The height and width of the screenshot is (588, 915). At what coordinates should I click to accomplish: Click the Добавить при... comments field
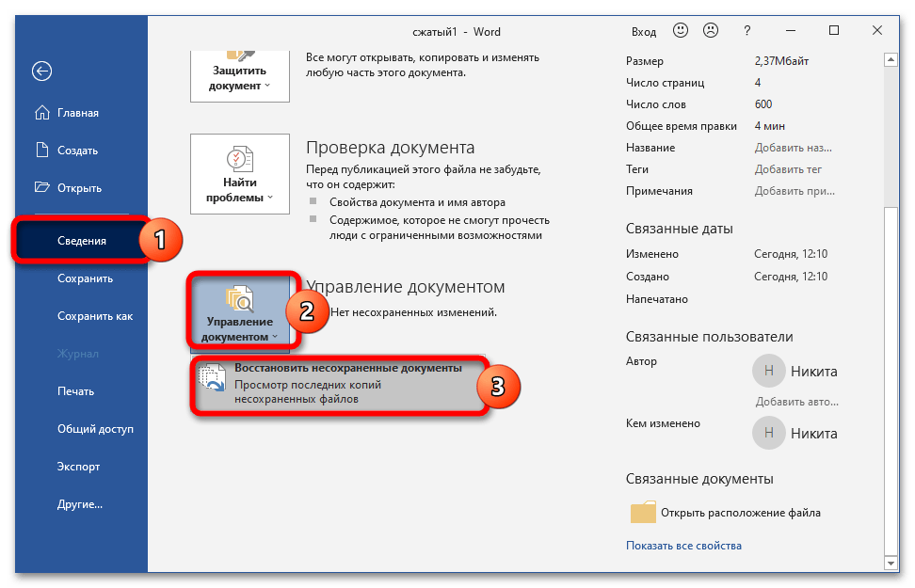pyautogui.click(x=795, y=191)
